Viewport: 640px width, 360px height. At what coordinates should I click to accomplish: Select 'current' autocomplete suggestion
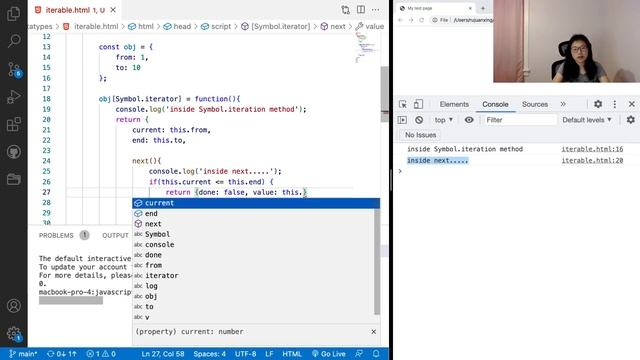(256, 203)
